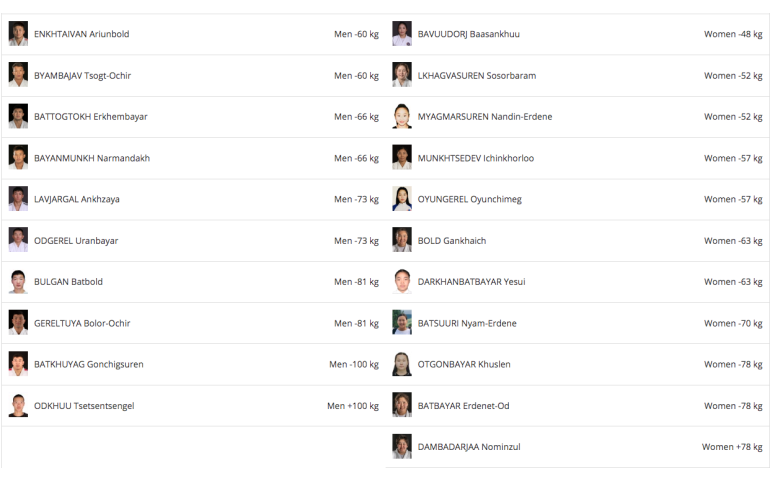
Task: Open BATSUURI Nyam-Erdene's photo thumbnail
Action: click(x=402, y=323)
